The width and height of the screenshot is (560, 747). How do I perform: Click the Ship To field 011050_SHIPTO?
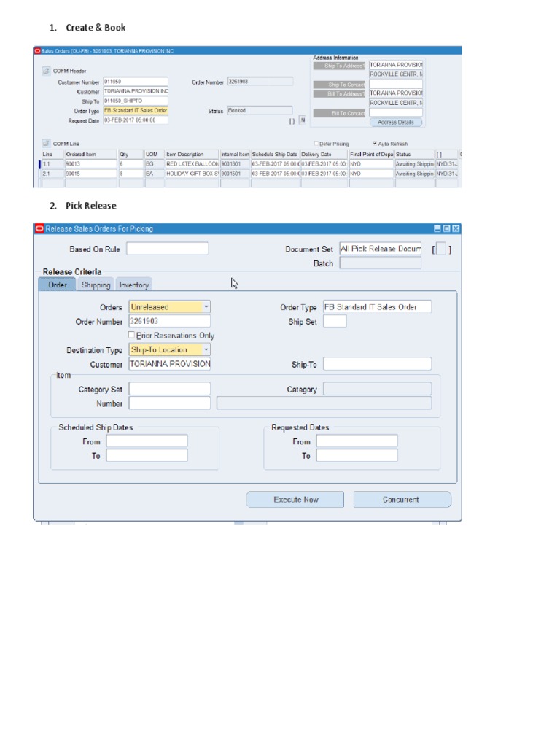tap(136, 101)
